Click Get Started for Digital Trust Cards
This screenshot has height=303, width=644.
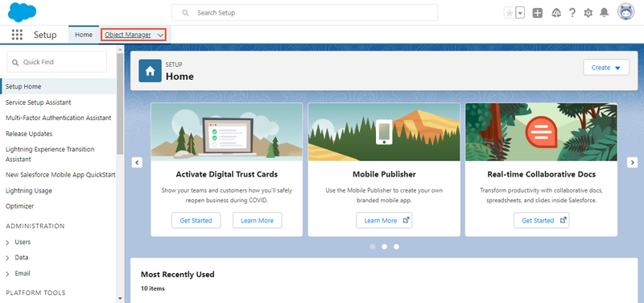[x=196, y=220]
